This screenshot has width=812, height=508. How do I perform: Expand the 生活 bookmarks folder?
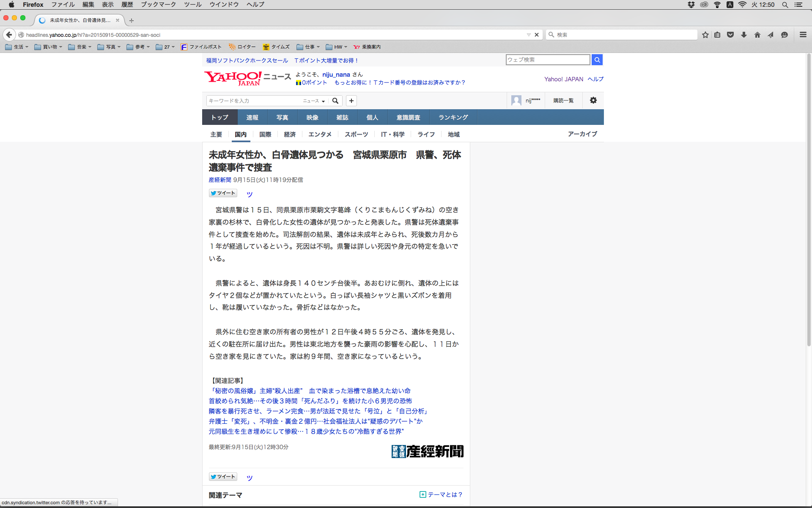tap(17, 47)
